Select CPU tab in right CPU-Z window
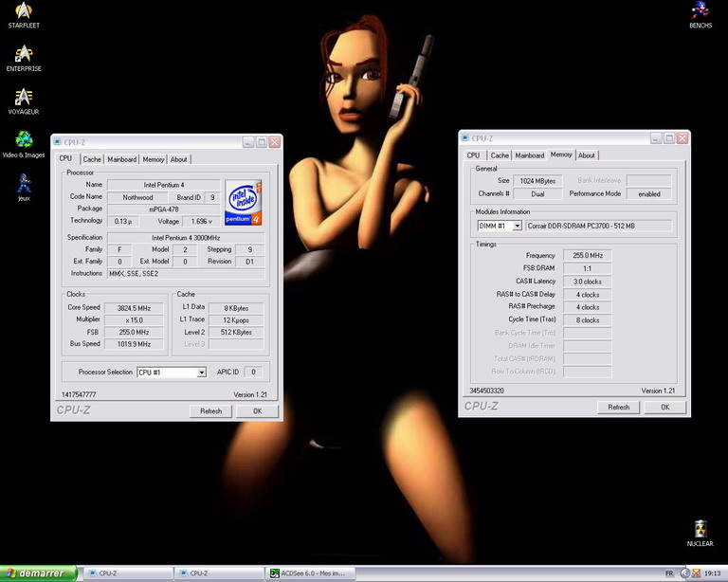This screenshot has height=582, width=728. click(474, 155)
